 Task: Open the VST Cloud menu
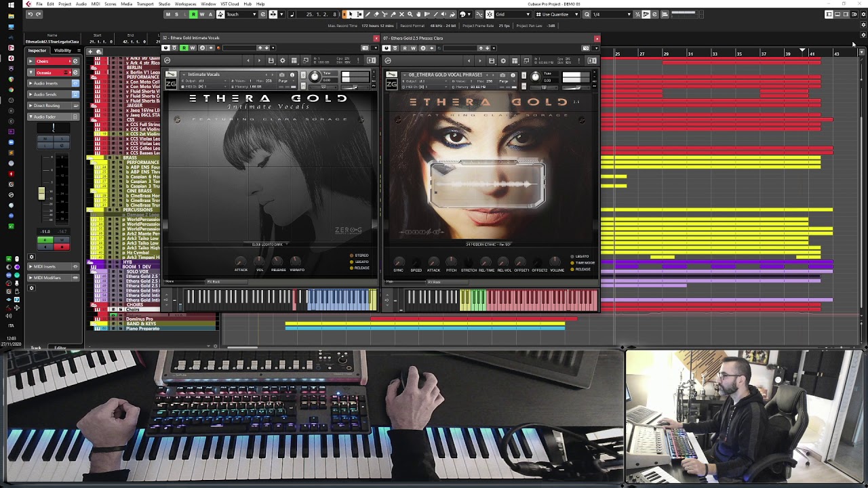tap(230, 4)
